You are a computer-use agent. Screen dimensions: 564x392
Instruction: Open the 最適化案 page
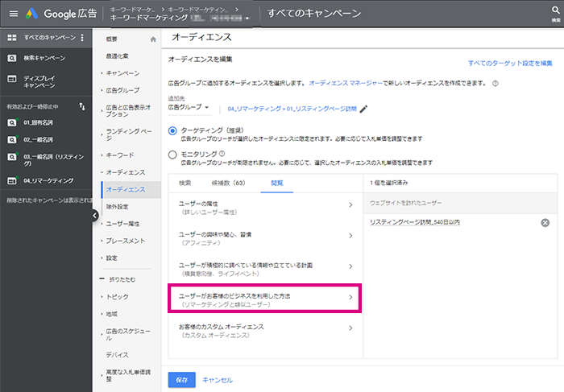[x=118, y=56]
